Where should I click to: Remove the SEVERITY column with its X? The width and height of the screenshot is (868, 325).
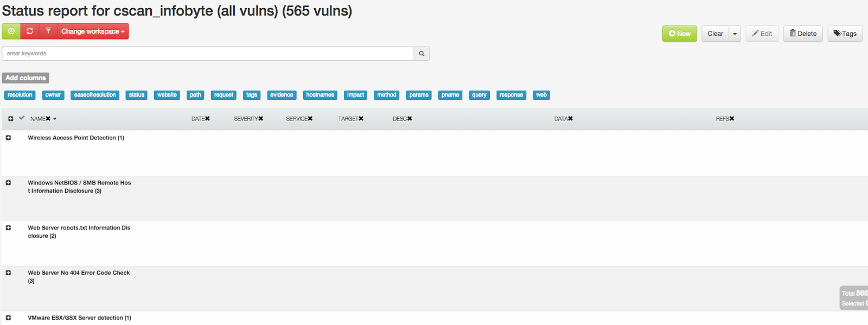coord(260,119)
